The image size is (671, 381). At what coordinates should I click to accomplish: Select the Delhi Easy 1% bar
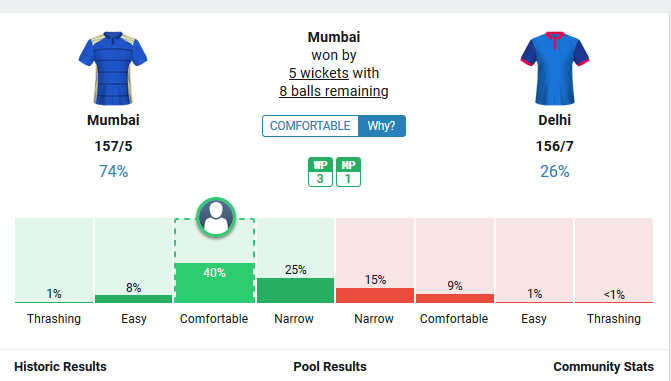click(534, 260)
